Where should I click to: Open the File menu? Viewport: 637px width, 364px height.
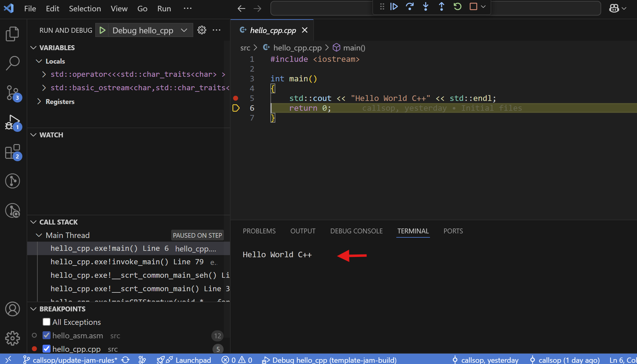30,9
